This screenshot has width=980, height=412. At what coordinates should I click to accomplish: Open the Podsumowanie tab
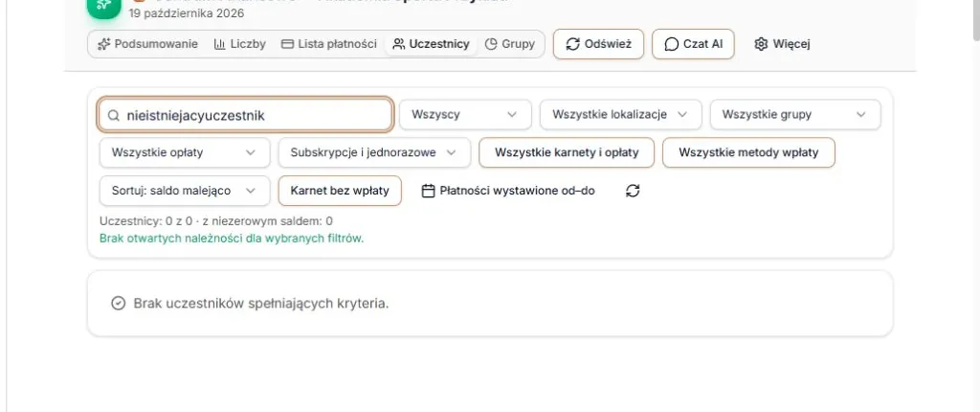click(x=147, y=44)
